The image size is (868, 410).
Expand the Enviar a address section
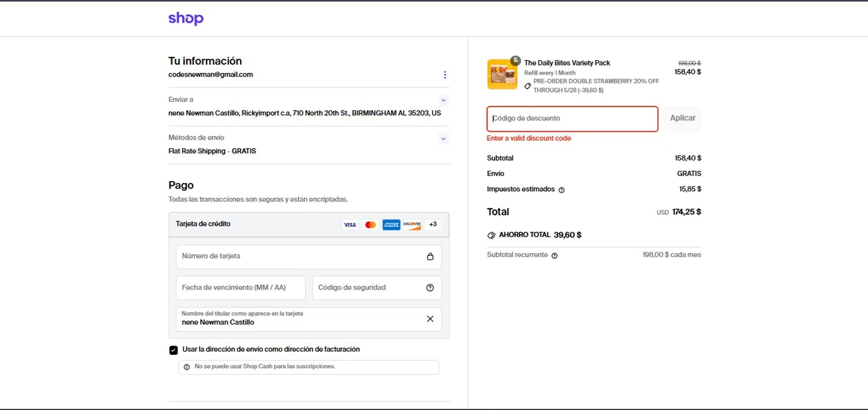tap(443, 100)
